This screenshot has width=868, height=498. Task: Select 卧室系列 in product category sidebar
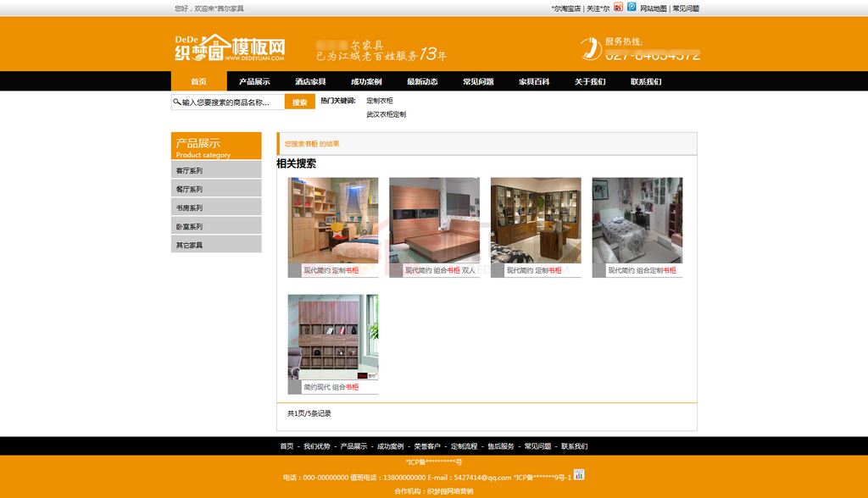[216, 227]
